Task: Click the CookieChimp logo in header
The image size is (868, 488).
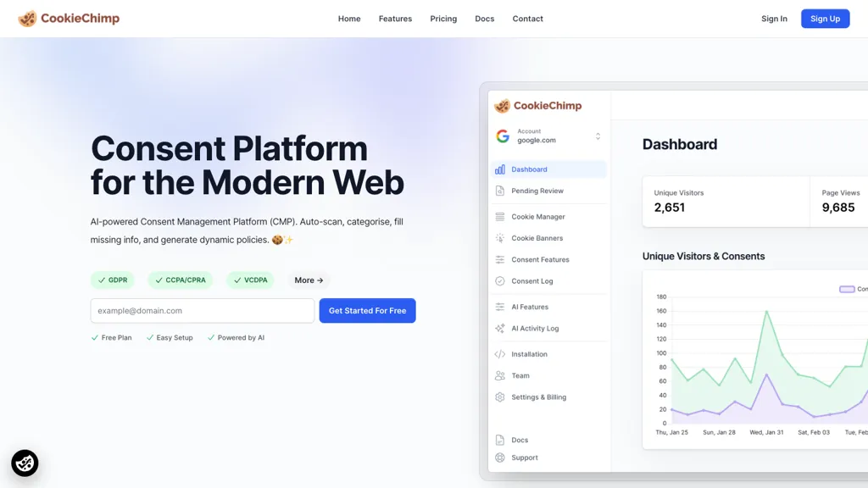Action: (x=69, y=19)
